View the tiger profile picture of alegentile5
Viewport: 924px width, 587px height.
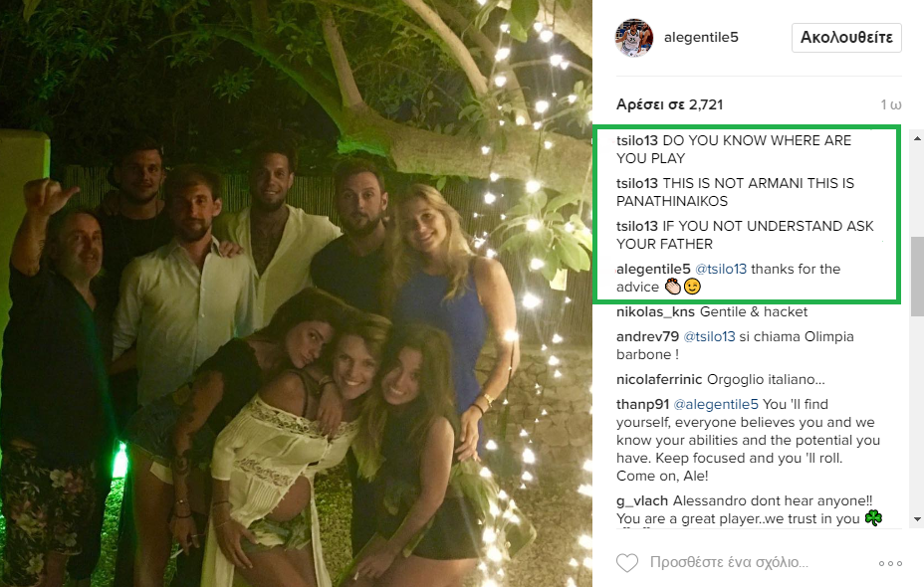point(634,38)
